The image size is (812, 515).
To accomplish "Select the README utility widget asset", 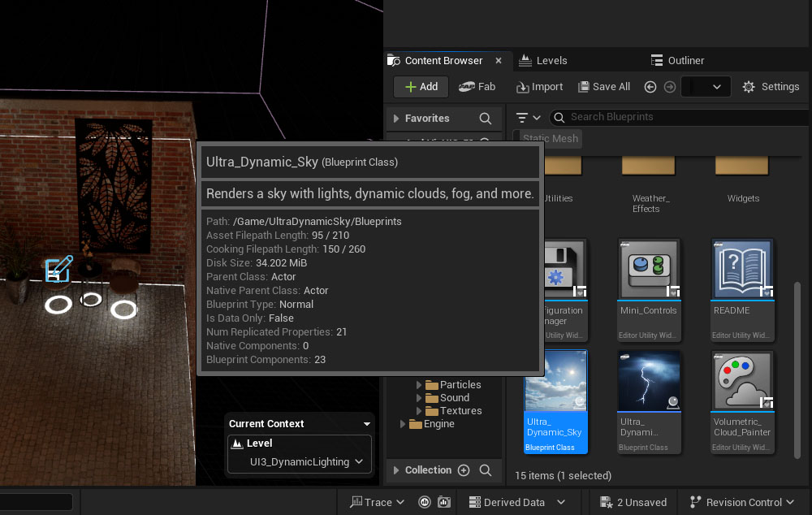I will click(742, 290).
